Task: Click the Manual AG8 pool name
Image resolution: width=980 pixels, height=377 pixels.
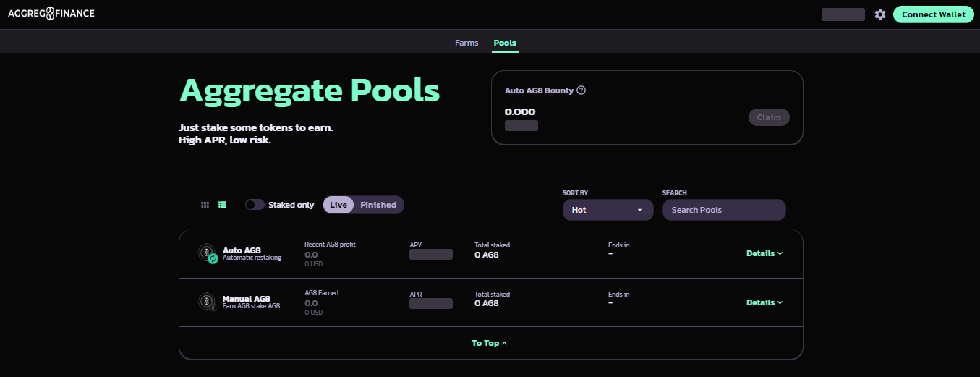Action: coord(247,299)
